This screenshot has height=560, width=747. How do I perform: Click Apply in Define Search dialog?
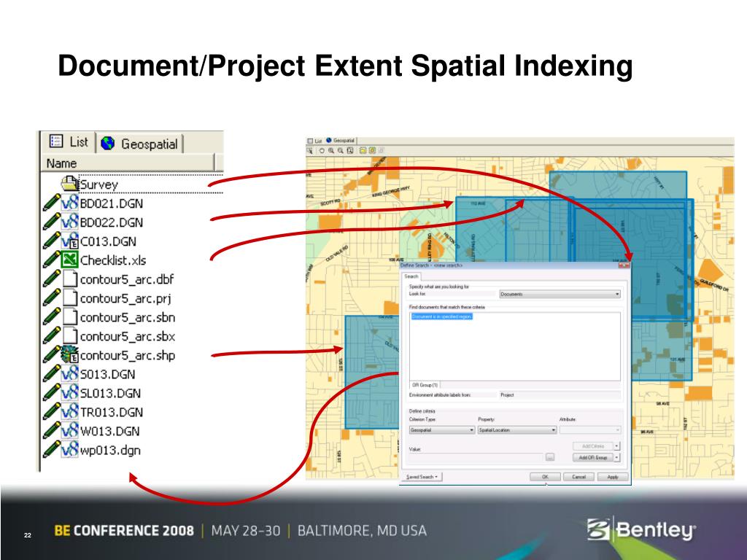pos(613,477)
